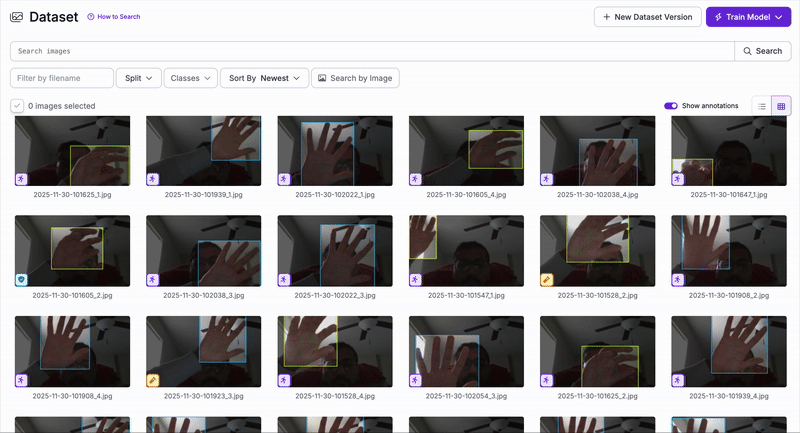Tick the select-all images checkbox
Image resolution: width=800 pixels, height=433 pixels.
(x=17, y=106)
